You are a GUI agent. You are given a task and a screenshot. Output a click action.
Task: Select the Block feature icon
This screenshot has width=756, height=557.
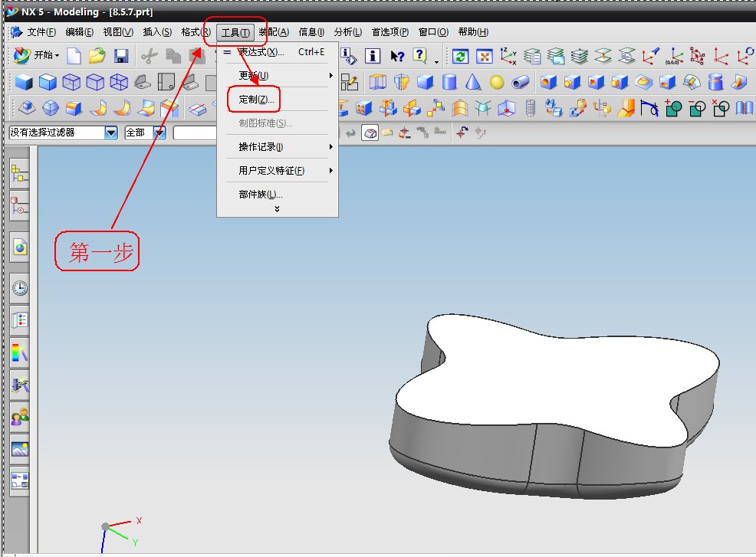426,82
